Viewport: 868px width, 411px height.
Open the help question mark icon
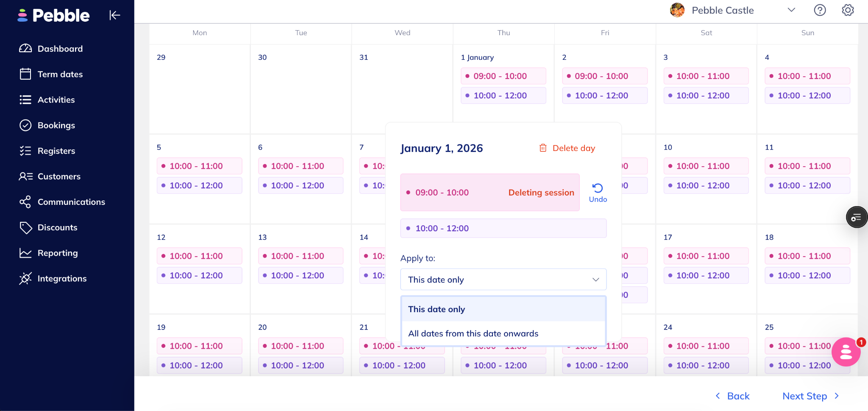pos(820,10)
